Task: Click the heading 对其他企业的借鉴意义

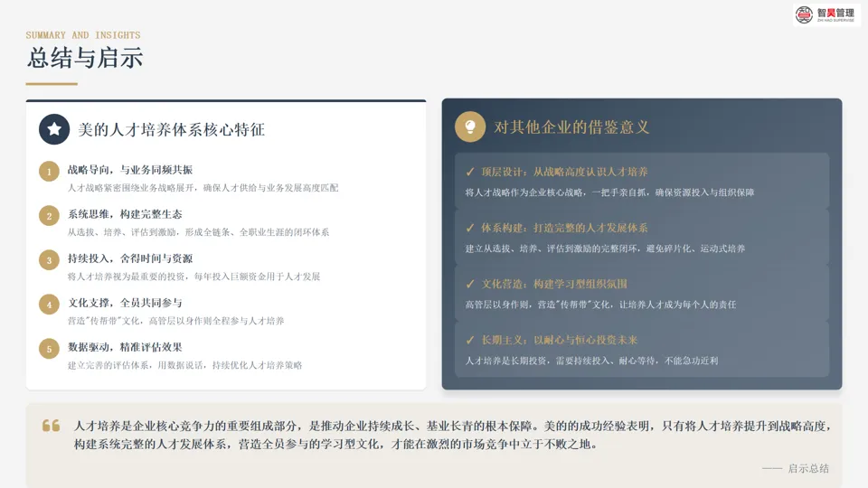Action: [x=571, y=127]
